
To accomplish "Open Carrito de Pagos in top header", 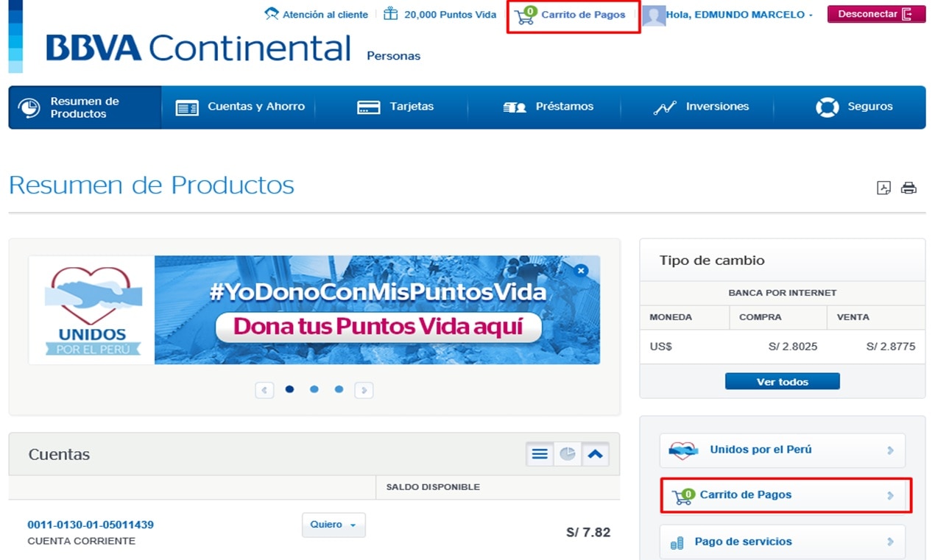I will pos(583,15).
